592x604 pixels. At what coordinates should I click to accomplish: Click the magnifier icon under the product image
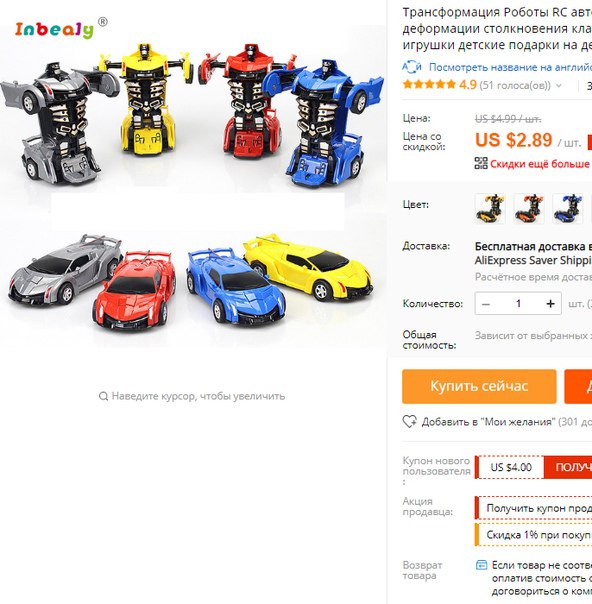(103, 396)
